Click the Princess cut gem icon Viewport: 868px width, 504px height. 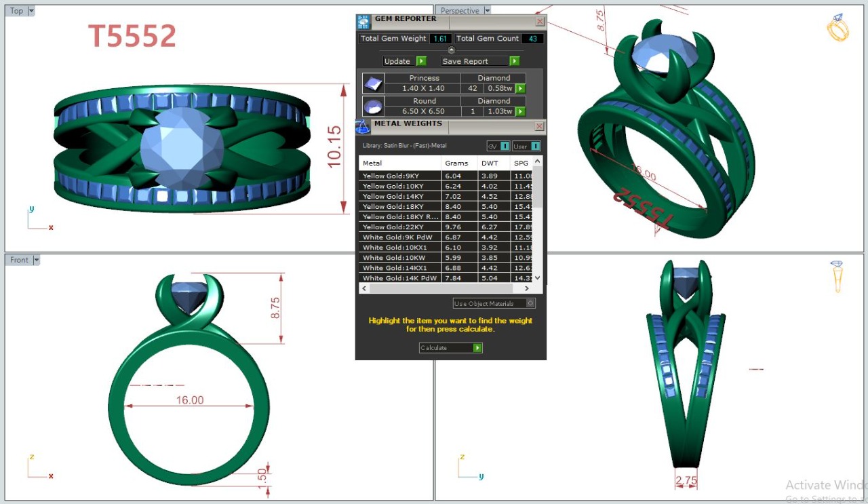point(373,83)
